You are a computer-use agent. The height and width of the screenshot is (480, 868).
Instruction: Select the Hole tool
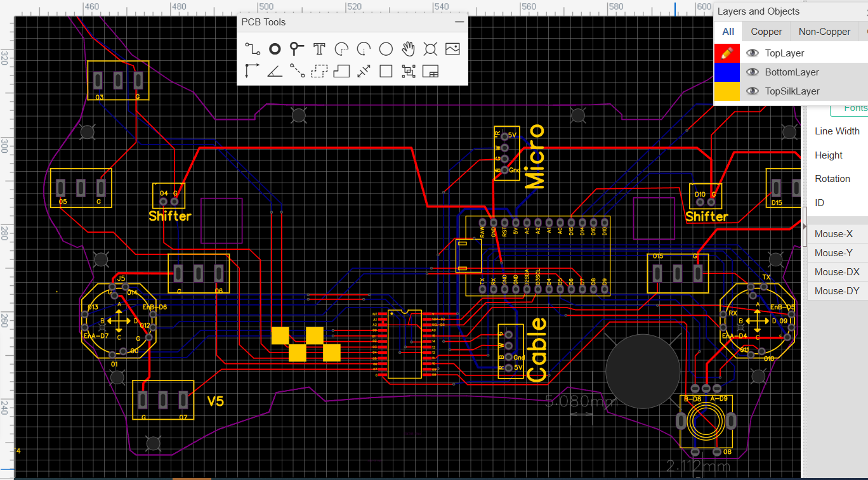(x=430, y=49)
